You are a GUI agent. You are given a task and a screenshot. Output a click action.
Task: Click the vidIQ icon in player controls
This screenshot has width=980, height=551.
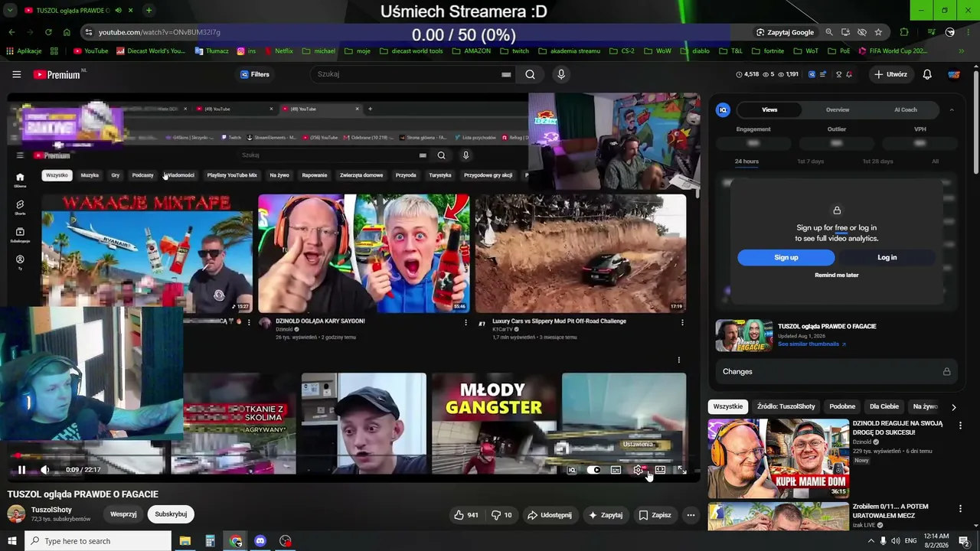tap(572, 470)
